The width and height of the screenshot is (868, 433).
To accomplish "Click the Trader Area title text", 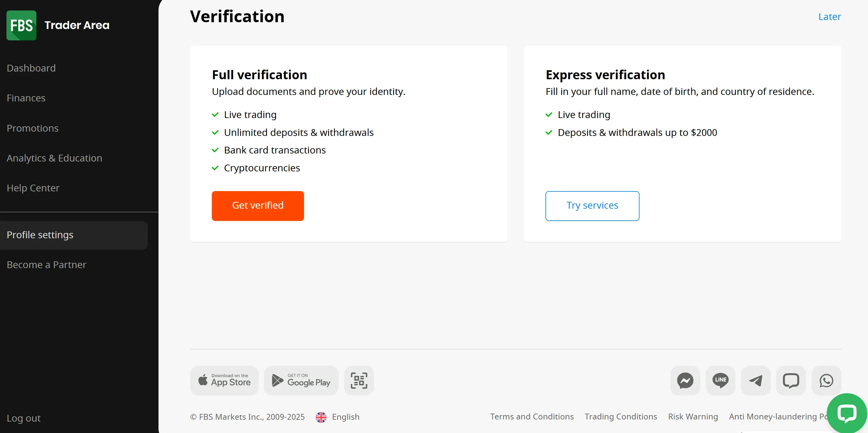I will pos(77,25).
